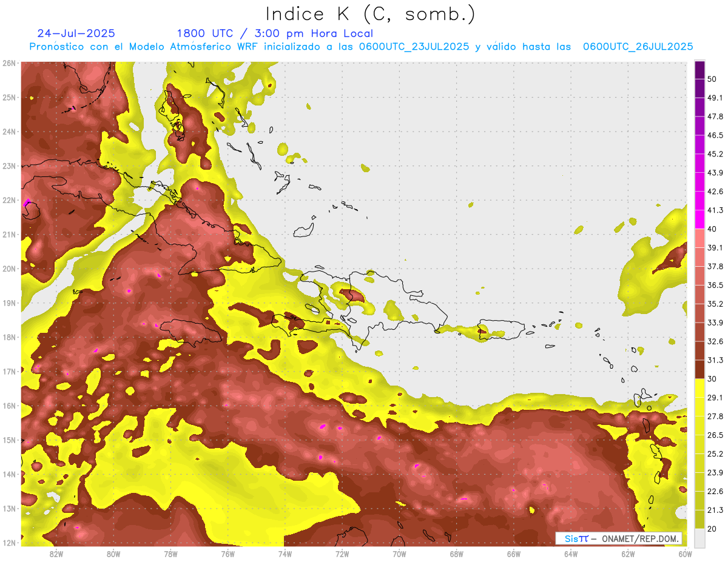Select the '24-Jul-2025' date text

(x=76, y=33)
